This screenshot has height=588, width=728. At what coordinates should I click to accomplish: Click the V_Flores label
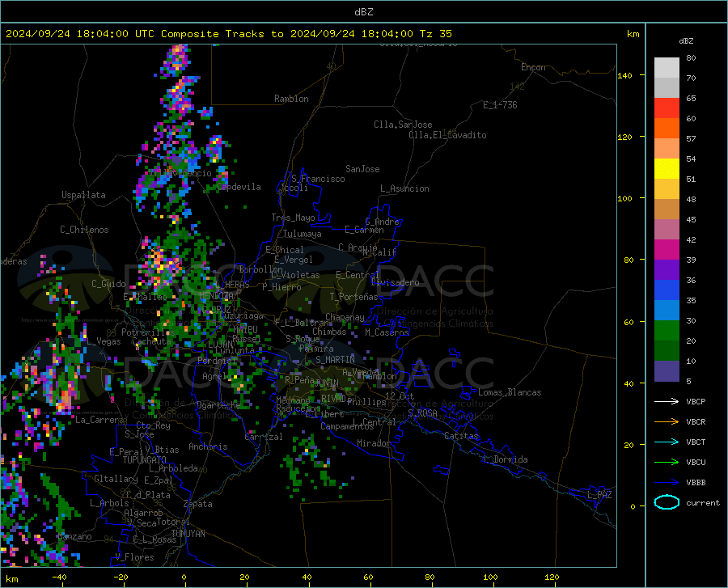point(134,557)
